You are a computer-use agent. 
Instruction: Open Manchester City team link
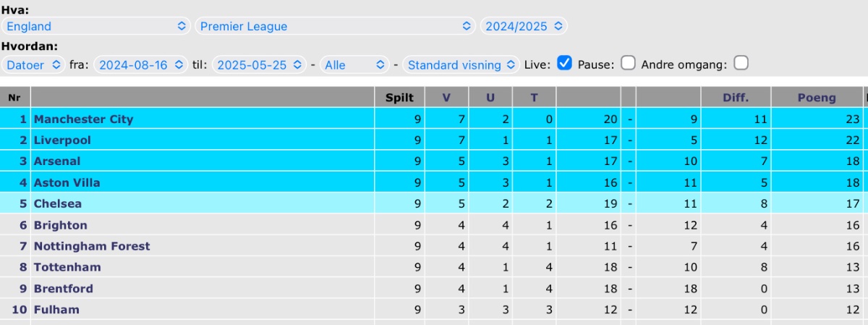(84, 119)
